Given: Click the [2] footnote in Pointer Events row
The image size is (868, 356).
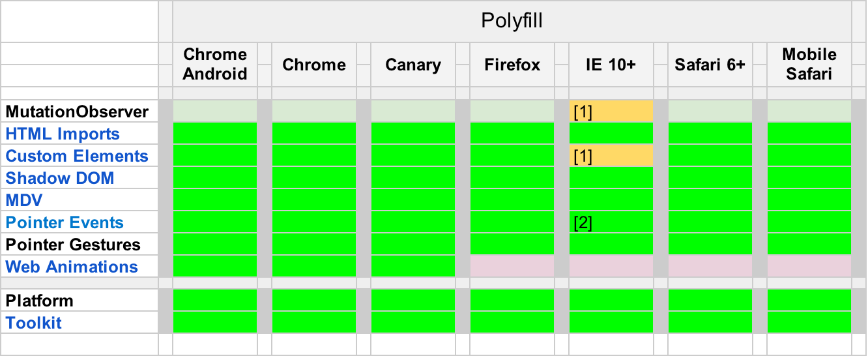Looking at the screenshot, I should (583, 223).
